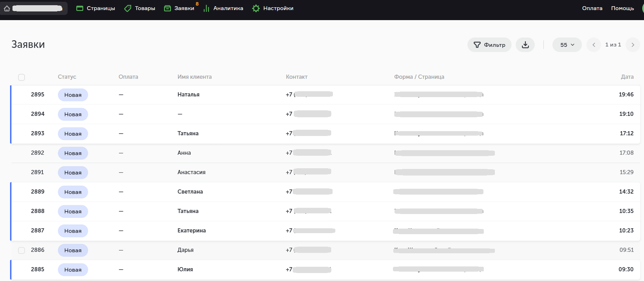This screenshot has height=281, width=644.
Task: Click the time 19:46
Action: 626,94
